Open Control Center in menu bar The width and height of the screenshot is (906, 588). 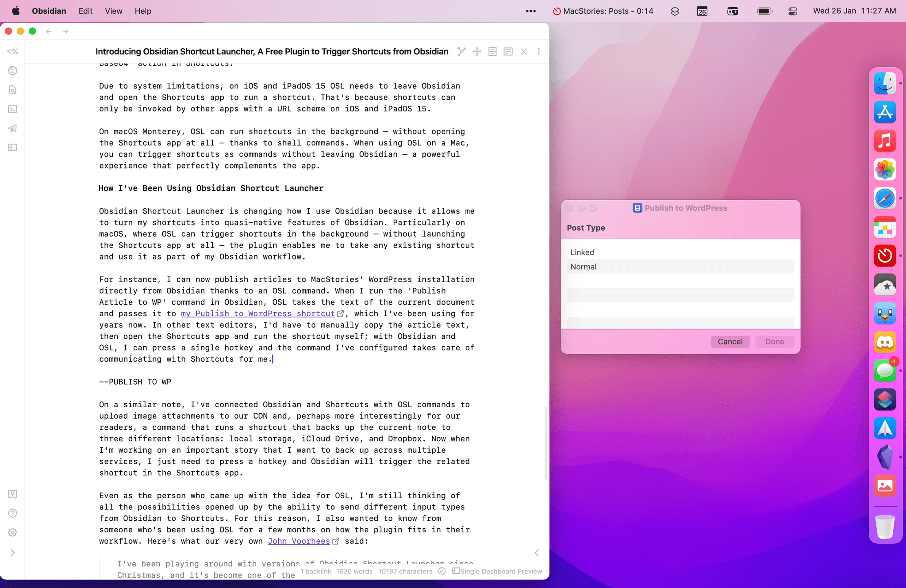point(793,11)
